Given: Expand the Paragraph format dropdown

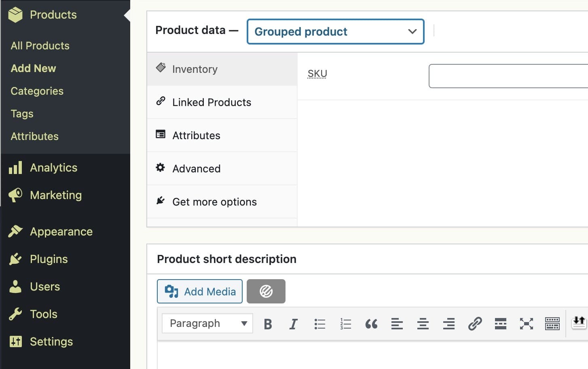Looking at the screenshot, I should tap(207, 324).
